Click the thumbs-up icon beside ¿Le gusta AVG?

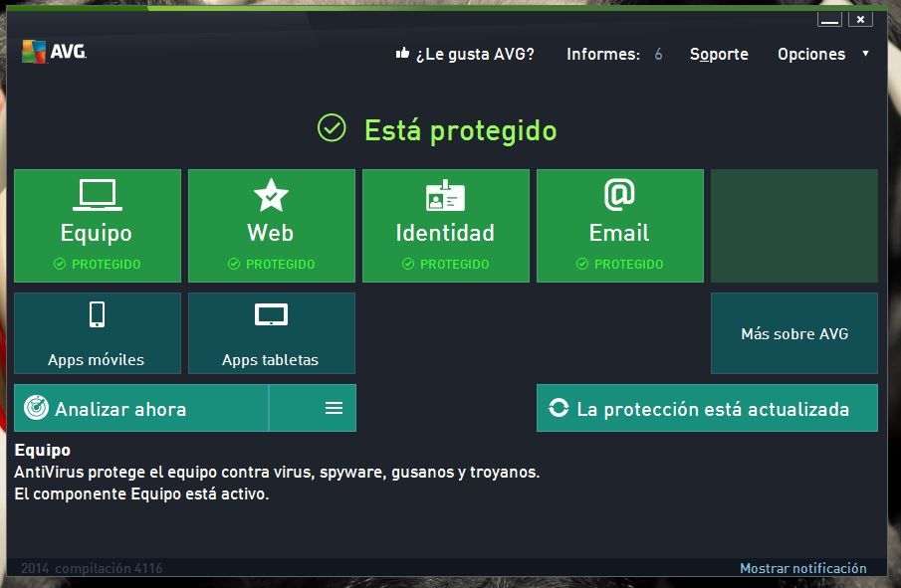[x=402, y=54]
